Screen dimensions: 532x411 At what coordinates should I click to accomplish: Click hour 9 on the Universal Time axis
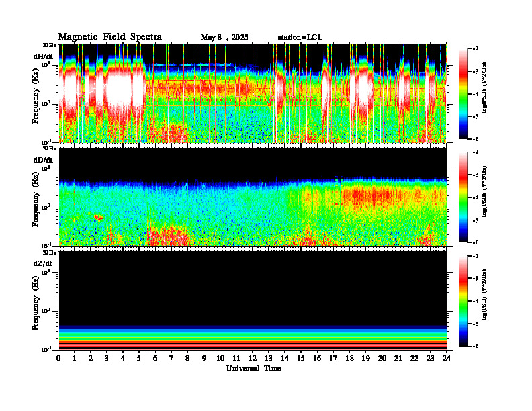point(204,358)
